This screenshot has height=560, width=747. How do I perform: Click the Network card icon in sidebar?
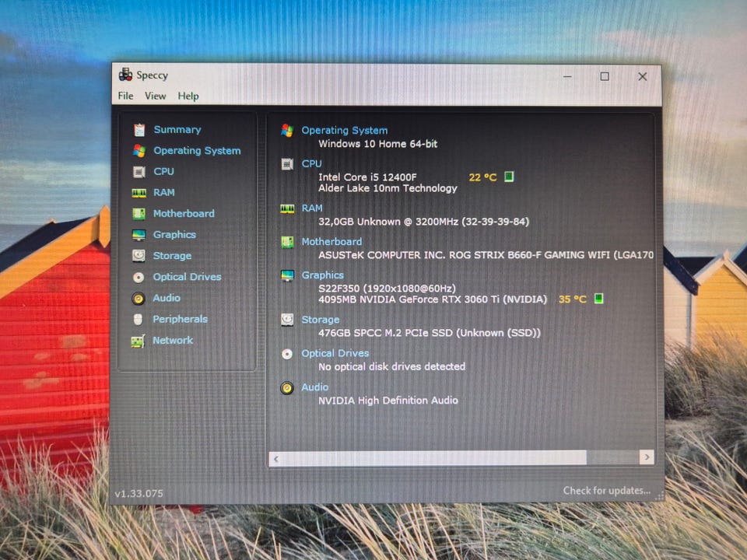tap(138, 341)
